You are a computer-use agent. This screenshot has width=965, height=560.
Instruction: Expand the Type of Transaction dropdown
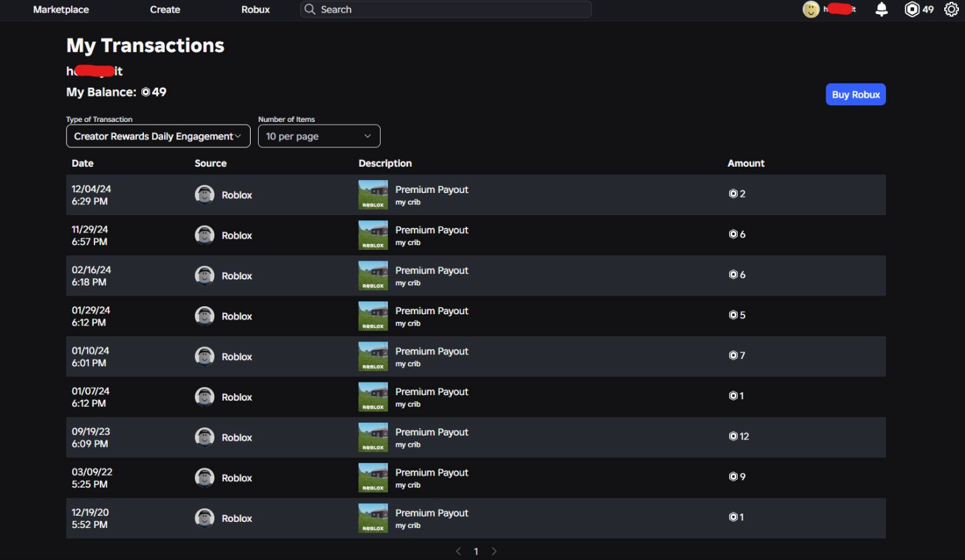(x=158, y=136)
